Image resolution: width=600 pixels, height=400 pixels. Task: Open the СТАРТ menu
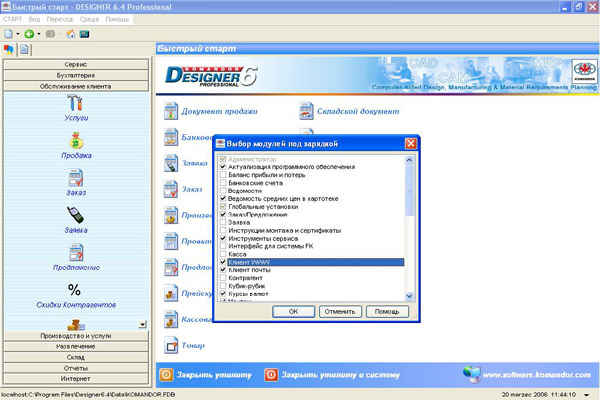(x=12, y=19)
